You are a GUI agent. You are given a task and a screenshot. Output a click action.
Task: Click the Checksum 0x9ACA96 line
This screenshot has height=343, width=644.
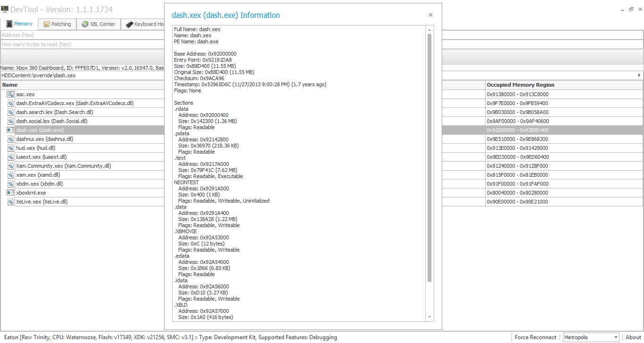(x=199, y=78)
